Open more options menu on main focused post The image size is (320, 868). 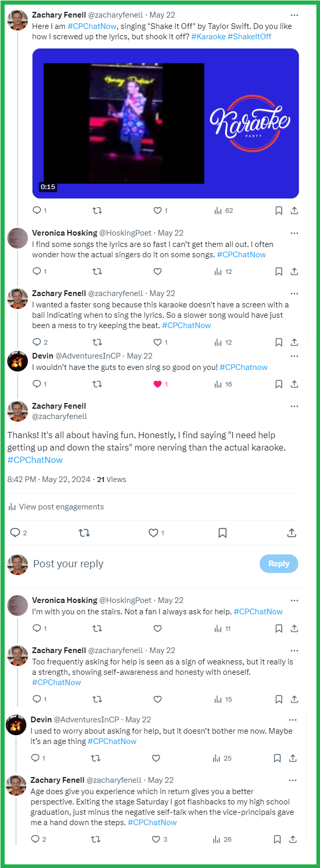[294, 406]
